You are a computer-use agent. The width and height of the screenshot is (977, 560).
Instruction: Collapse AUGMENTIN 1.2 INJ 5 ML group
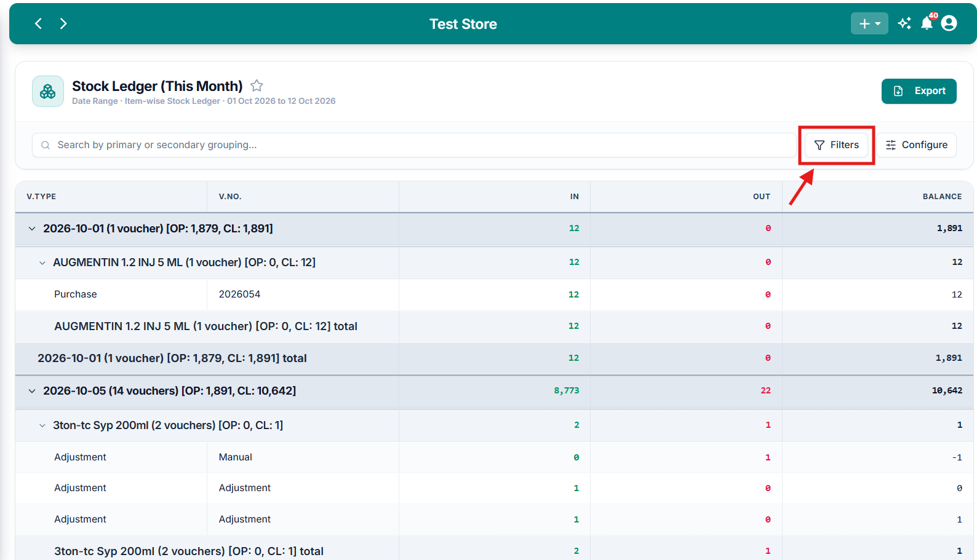(x=42, y=262)
